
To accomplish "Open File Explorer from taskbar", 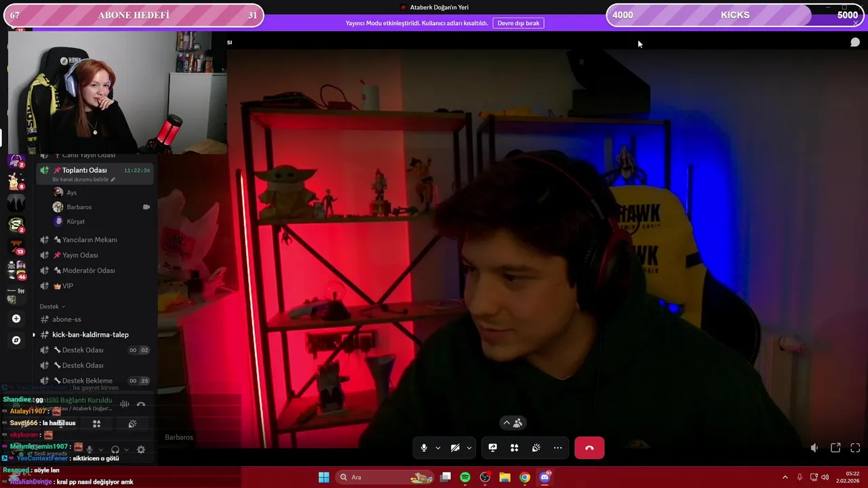I will 505,477.
